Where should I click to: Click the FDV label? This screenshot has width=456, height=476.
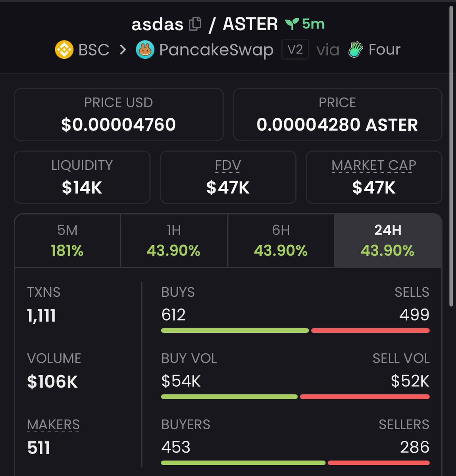[228, 165]
